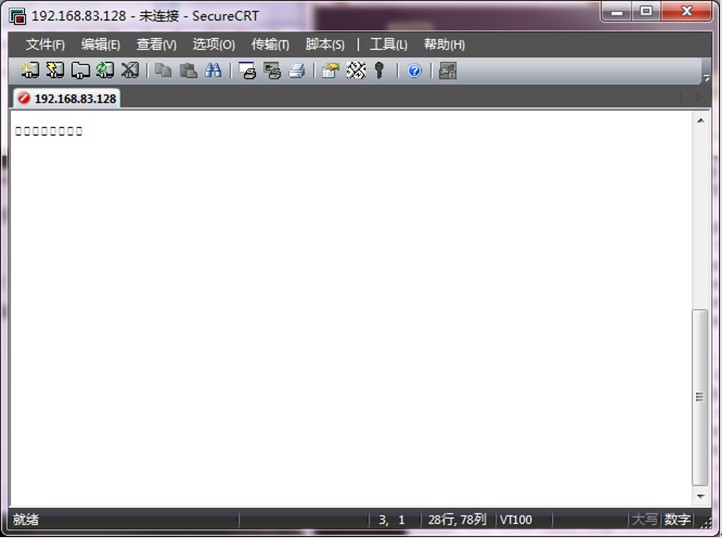Click the Copy toolbar icon
The width and height of the screenshot is (722, 538).
[163, 70]
